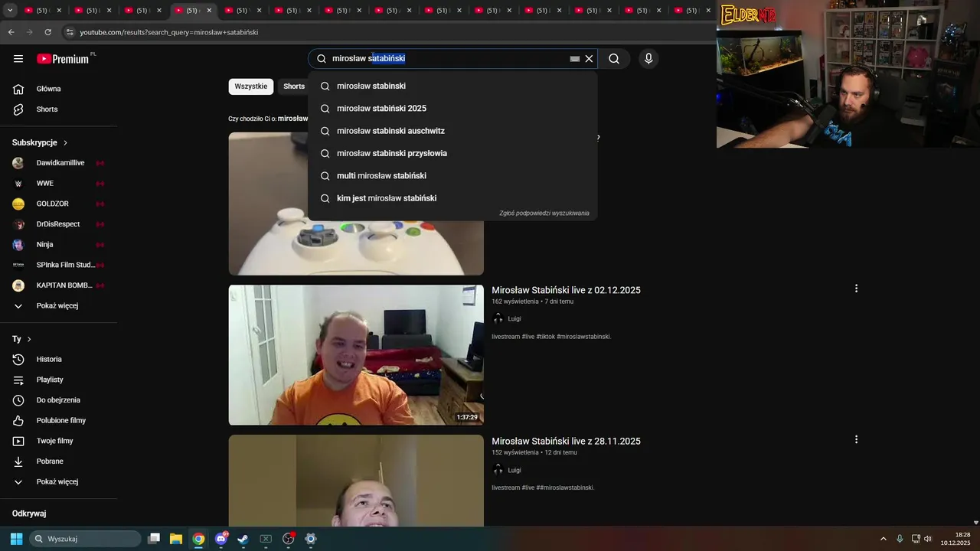The image size is (980, 551).
Task: Start voice search with the microphone
Action: (x=648, y=59)
